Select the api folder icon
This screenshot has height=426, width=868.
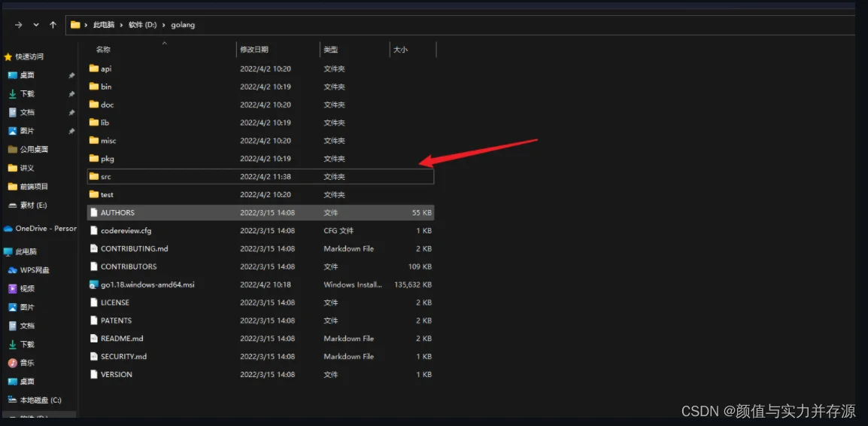(93, 68)
